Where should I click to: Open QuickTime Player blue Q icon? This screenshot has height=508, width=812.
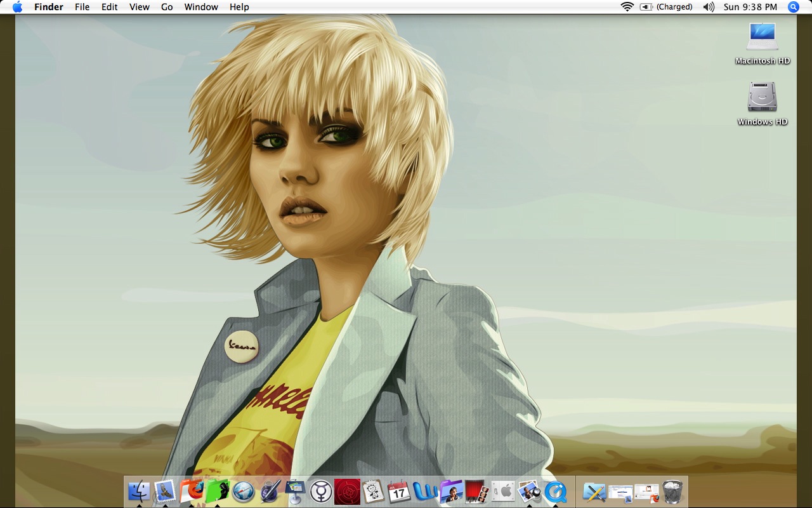pyautogui.click(x=556, y=491)
